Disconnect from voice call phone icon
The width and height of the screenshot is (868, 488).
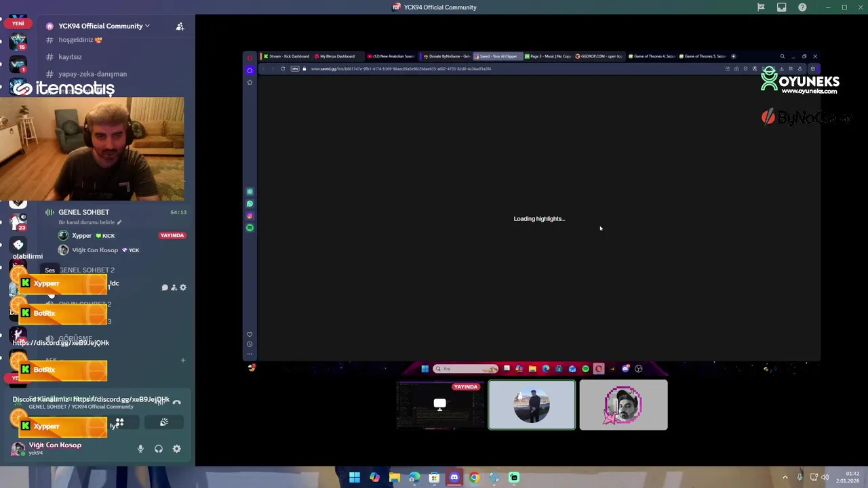[x=177, y=402]
